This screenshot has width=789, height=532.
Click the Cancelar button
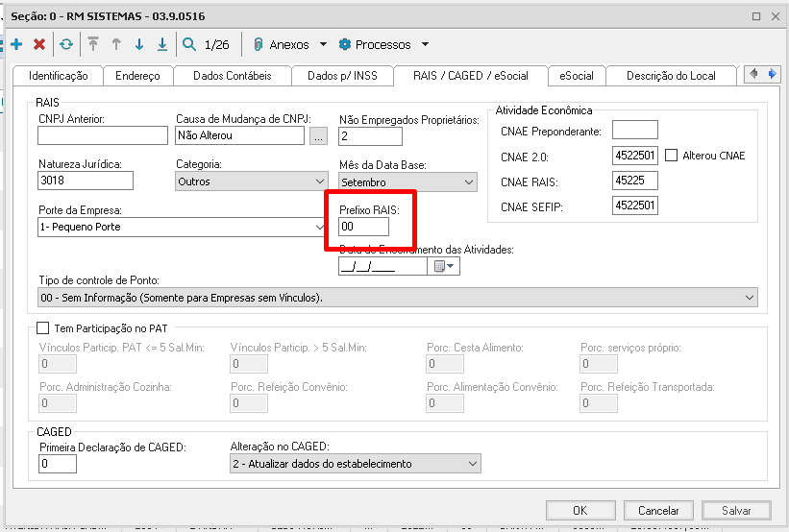pos(658,510)
